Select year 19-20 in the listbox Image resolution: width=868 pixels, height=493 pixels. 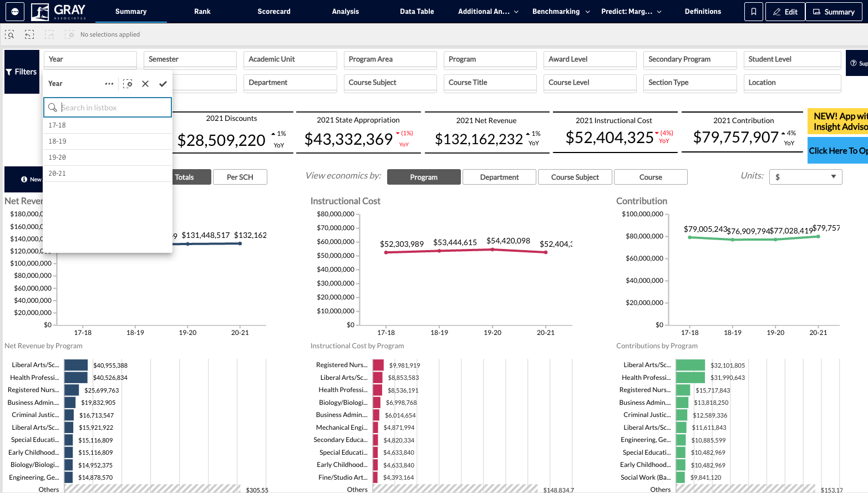(x=108, y=157)
